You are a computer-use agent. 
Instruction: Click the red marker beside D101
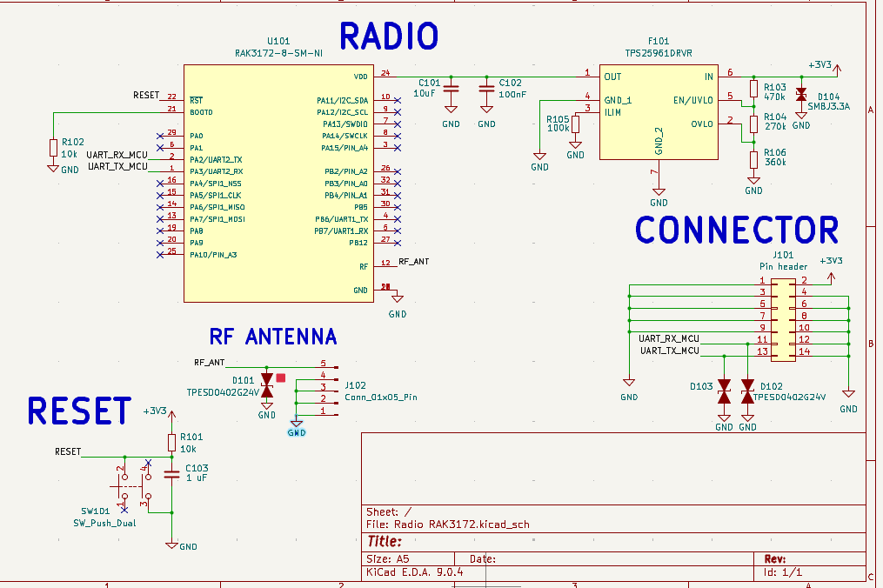[x=281, y=378]
